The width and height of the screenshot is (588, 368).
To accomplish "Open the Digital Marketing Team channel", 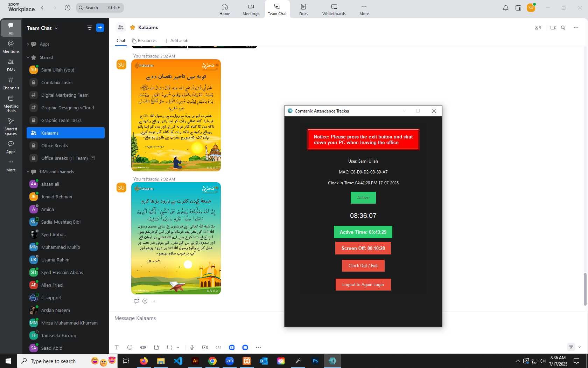I will point(65,95).
